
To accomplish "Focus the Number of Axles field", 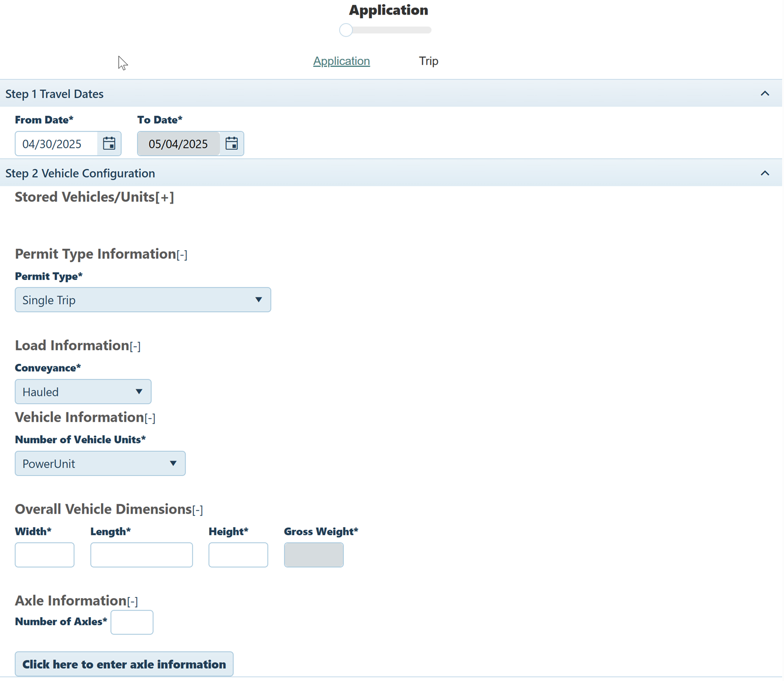I will (132, 622).
